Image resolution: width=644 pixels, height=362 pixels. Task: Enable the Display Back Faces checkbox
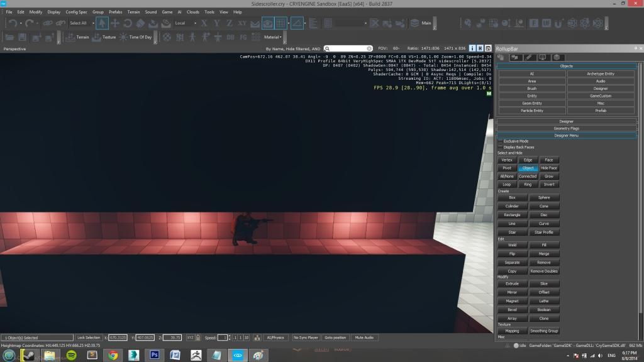501,147
